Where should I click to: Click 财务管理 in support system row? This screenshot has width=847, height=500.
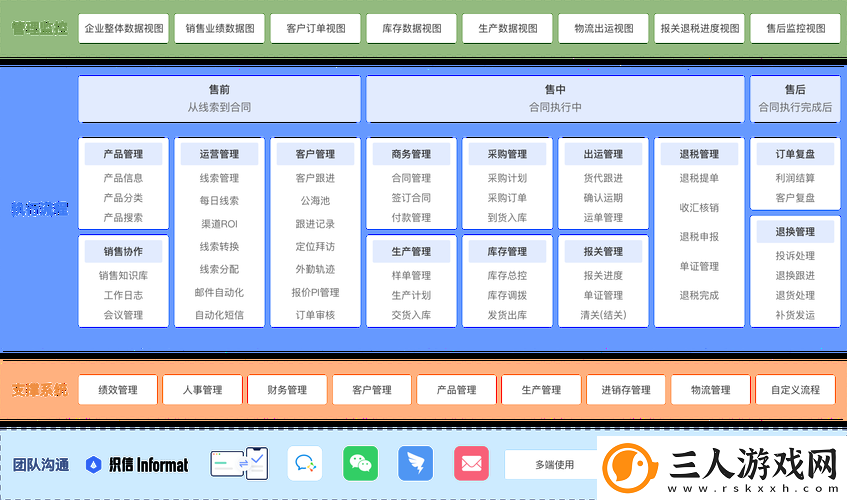(x=287, y=390)
